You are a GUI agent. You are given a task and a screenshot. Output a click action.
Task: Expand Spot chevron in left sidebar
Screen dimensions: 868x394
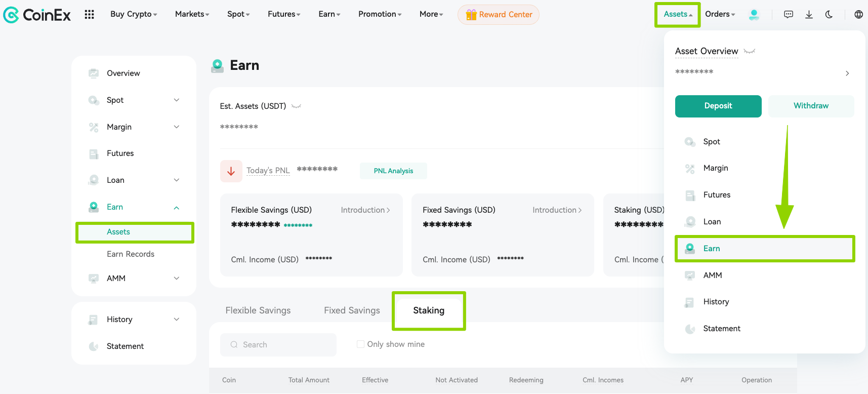coord(177,100)
